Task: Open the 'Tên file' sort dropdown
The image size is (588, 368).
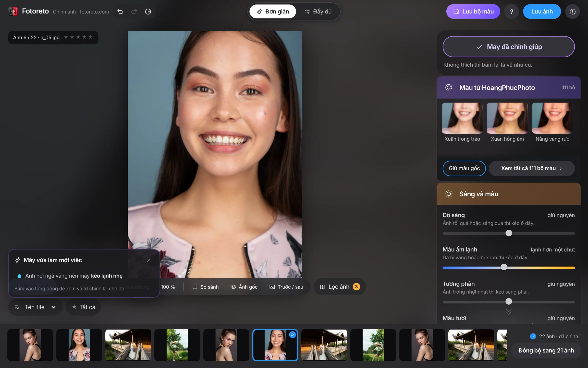Action: click(x=35, y=307)
